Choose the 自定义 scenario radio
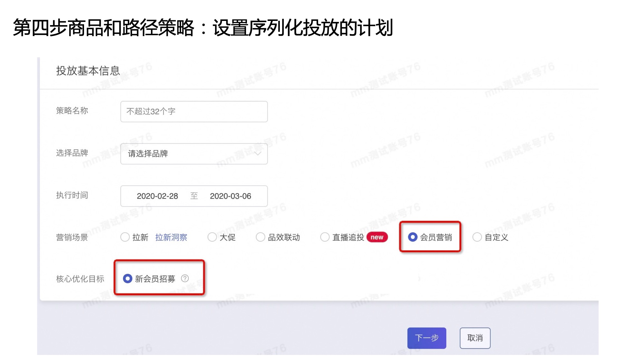 pyautogui.click(x=477, y=237)
